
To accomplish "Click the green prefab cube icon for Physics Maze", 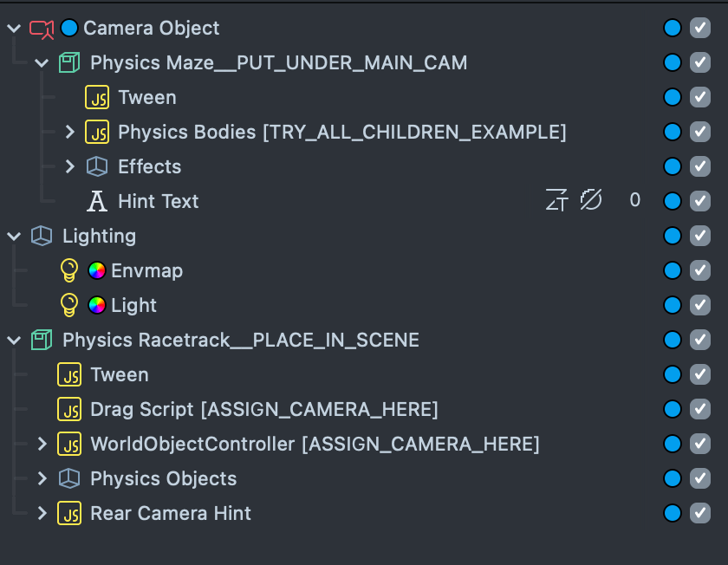I will [x=69, y=62].
